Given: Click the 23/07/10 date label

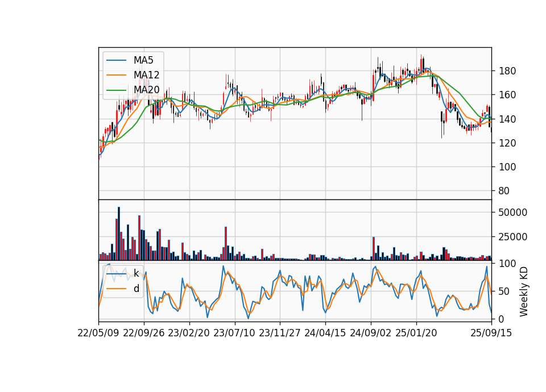Looking at the screenshot, I should click(234, 333).
